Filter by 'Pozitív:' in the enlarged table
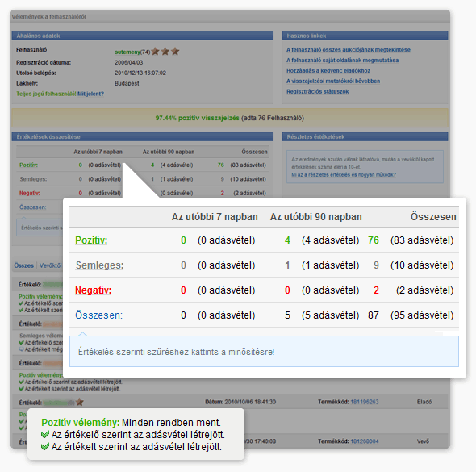Viewport: 476px width, 472px height. click(x=91, y=240)
